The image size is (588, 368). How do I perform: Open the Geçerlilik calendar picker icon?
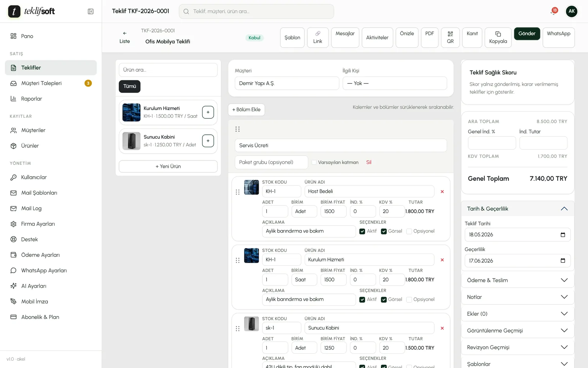[x=563, y=261]
